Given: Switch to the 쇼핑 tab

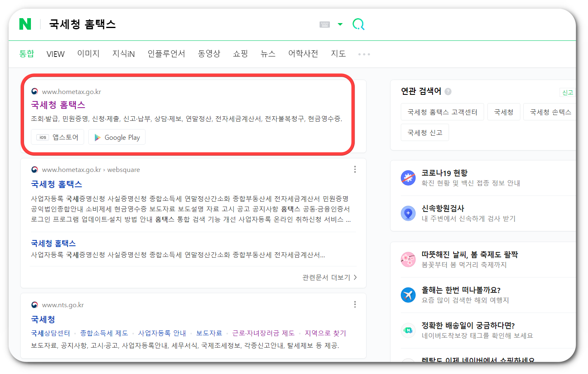Looking at the screenshot, I should pos(240,54).
